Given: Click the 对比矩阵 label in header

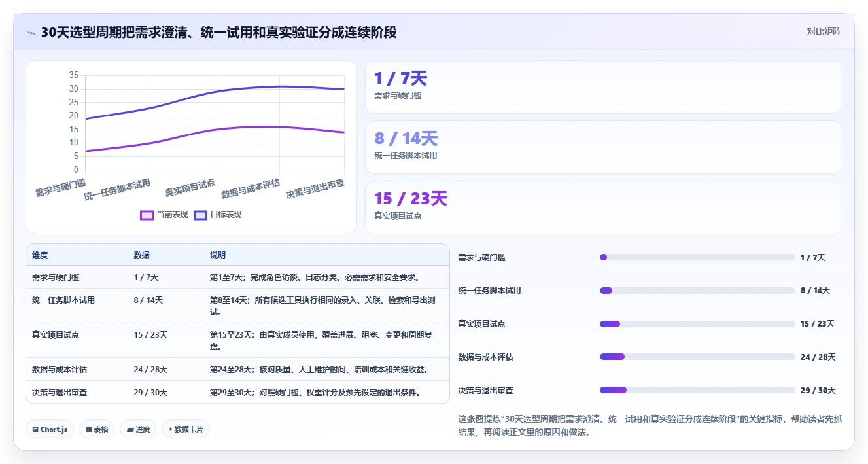Looking at the screenshot, I should coord(824,31).
